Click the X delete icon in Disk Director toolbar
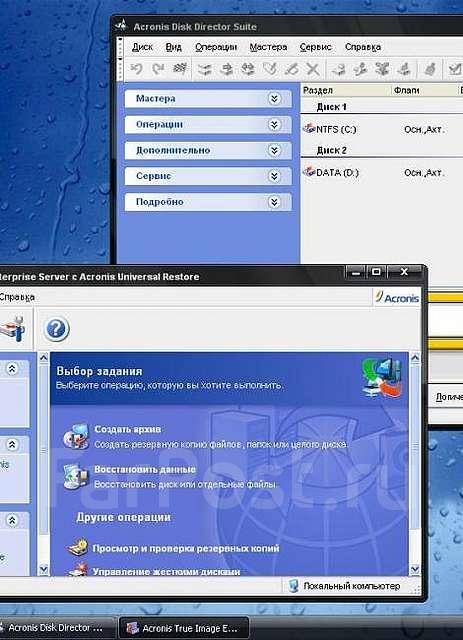The height and width of the screenshot is (640, 463). 313,69
